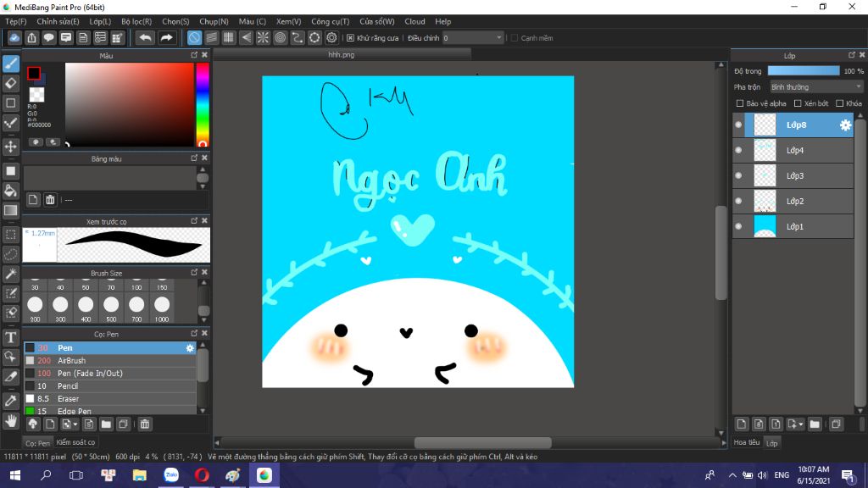
Task: Select the rectangular Select tool
Action: point(10,235)
